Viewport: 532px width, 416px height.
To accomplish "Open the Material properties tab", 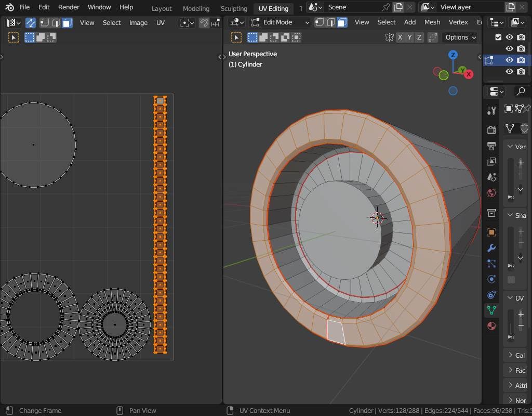I will click(x=491, y=326).
